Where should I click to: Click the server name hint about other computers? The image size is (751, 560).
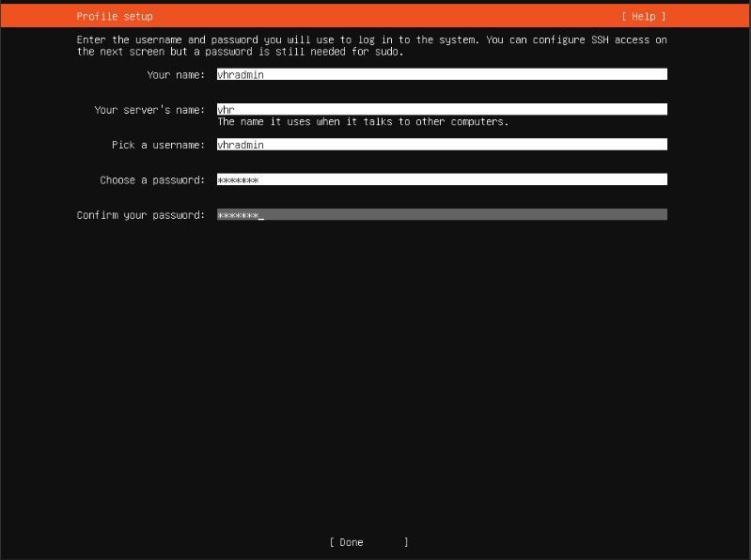(363, 122)
